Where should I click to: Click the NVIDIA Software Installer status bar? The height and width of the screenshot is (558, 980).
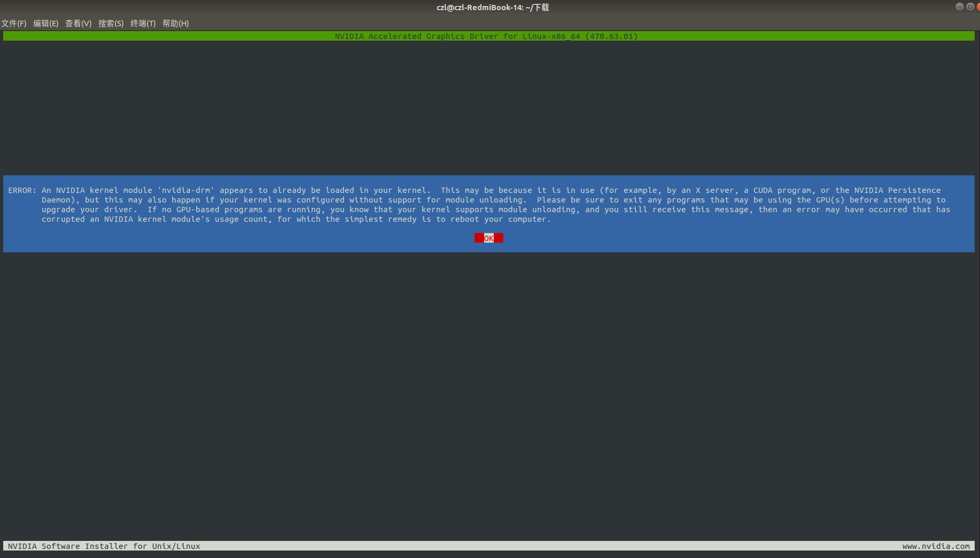pos(104,546)
